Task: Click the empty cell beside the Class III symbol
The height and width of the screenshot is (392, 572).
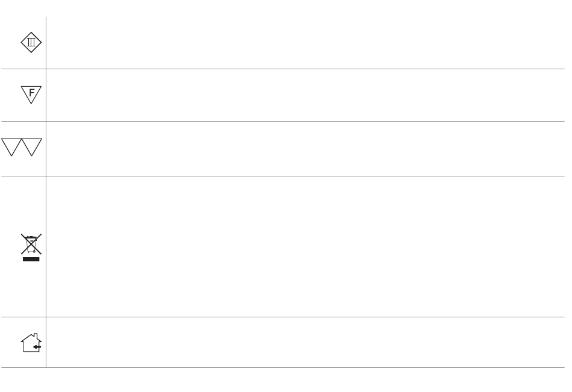Action: [x=301, y=42]
